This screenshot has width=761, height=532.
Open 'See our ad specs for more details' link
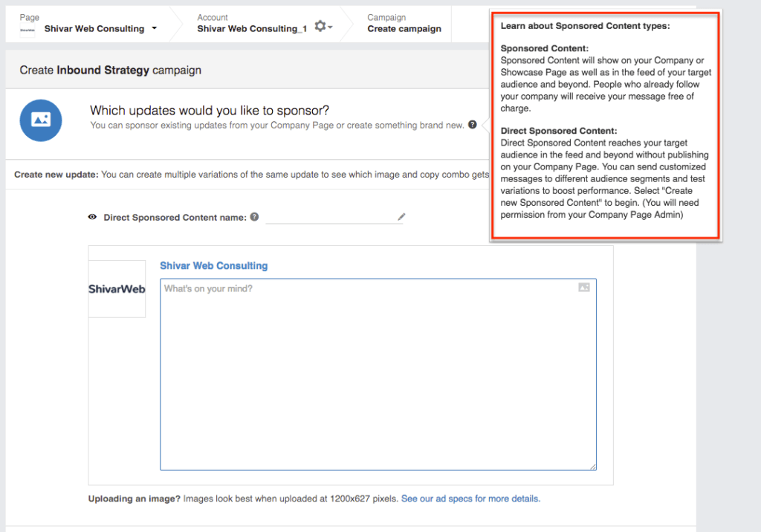tap(470, 499)
